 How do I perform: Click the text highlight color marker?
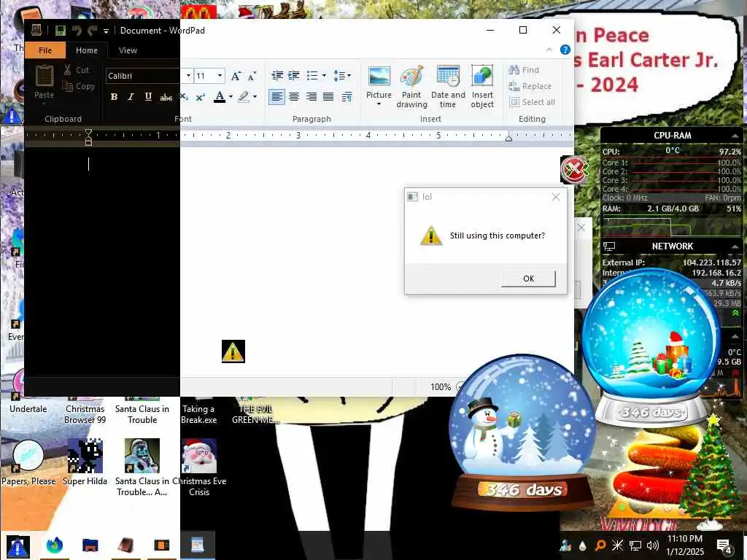(x=244, y=97)
